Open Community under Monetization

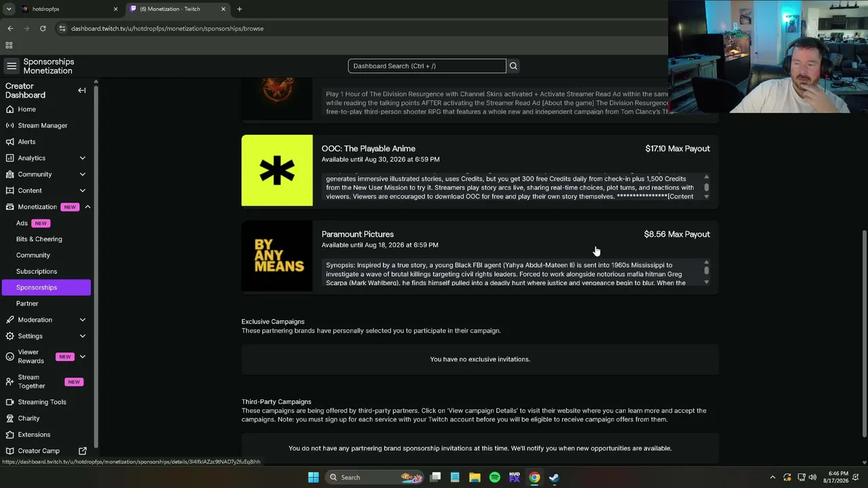point(33,256)
